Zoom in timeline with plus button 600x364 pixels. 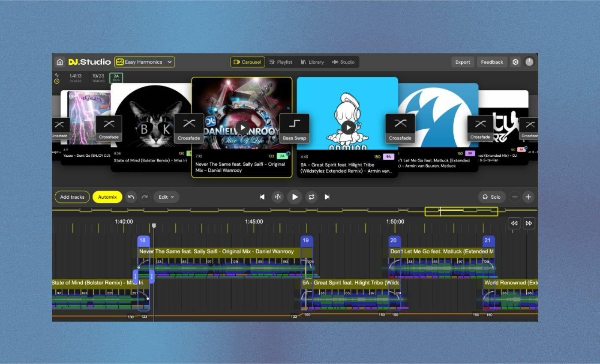point(528,197)
